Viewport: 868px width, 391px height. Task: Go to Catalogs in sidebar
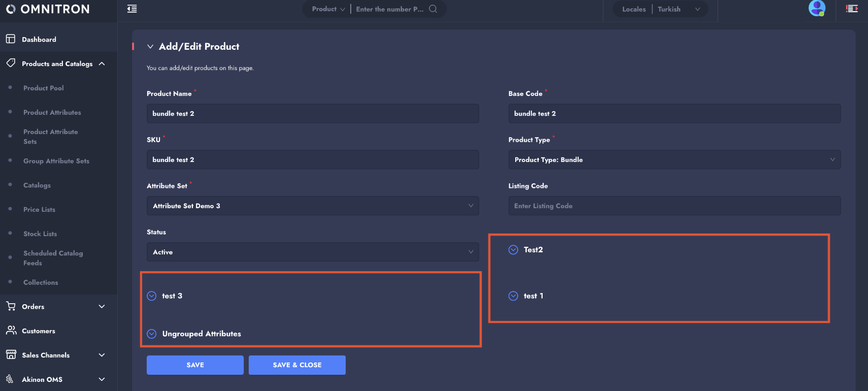click(x=37, y=185)
